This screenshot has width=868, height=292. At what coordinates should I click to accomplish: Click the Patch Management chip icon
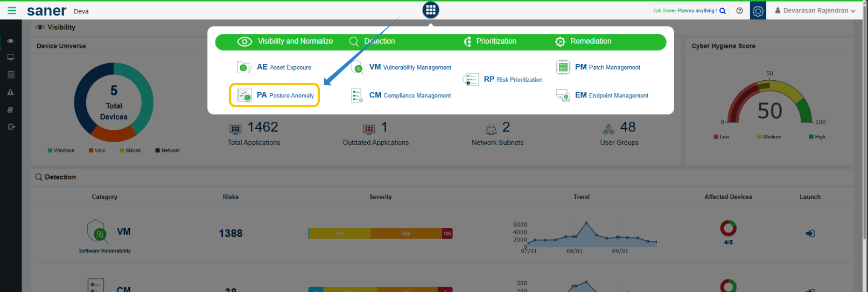coord(563,67)
